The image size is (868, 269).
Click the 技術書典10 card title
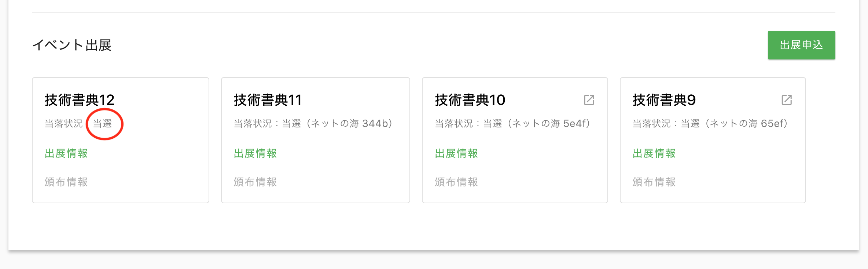(470, 100)
